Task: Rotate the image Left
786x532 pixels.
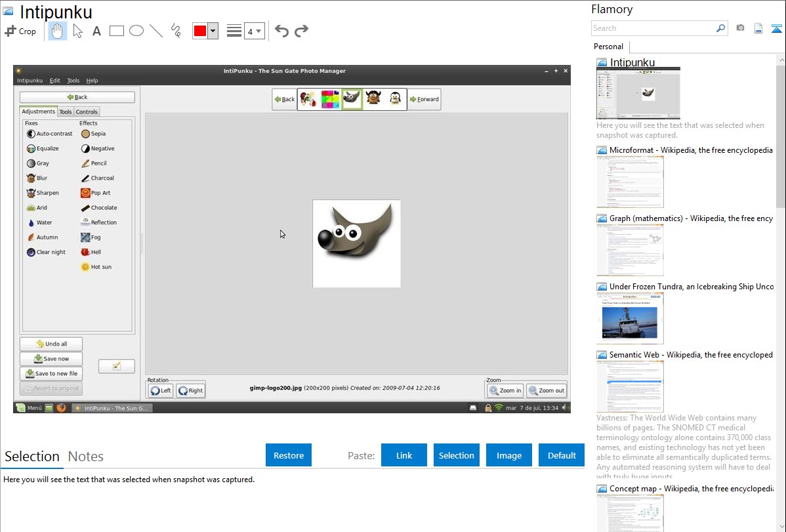Action: point(160,390)
